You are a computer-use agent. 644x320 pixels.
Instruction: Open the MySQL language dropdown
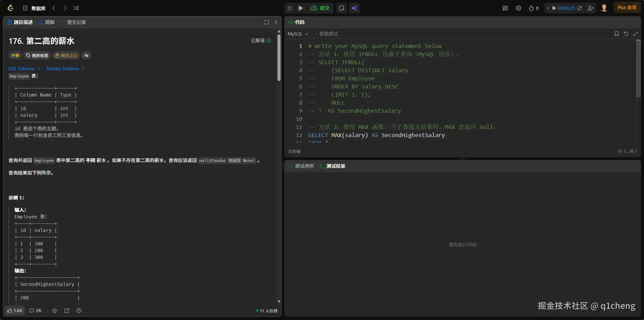coord(298,34)
